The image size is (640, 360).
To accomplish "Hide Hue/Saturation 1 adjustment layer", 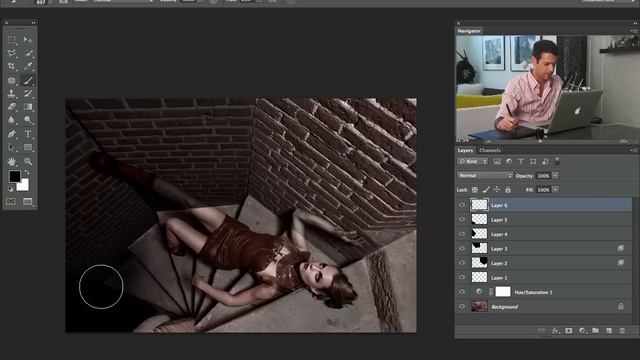I will 462,292.
